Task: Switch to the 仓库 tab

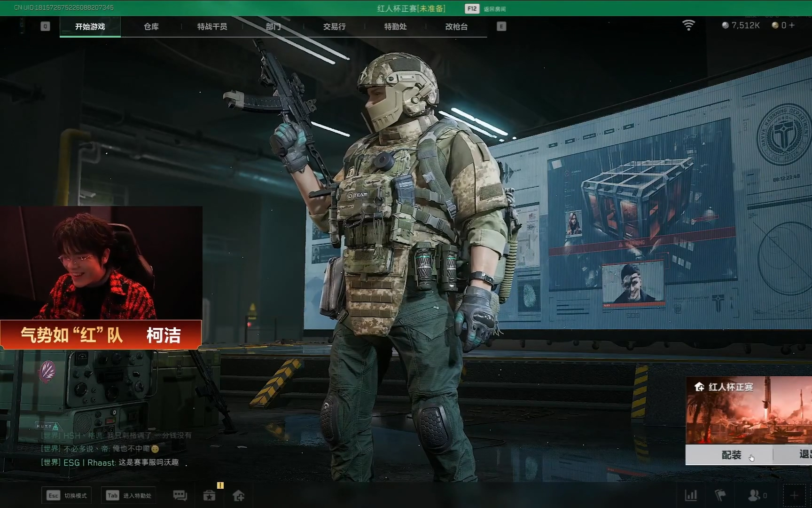Action: (151, 27)
